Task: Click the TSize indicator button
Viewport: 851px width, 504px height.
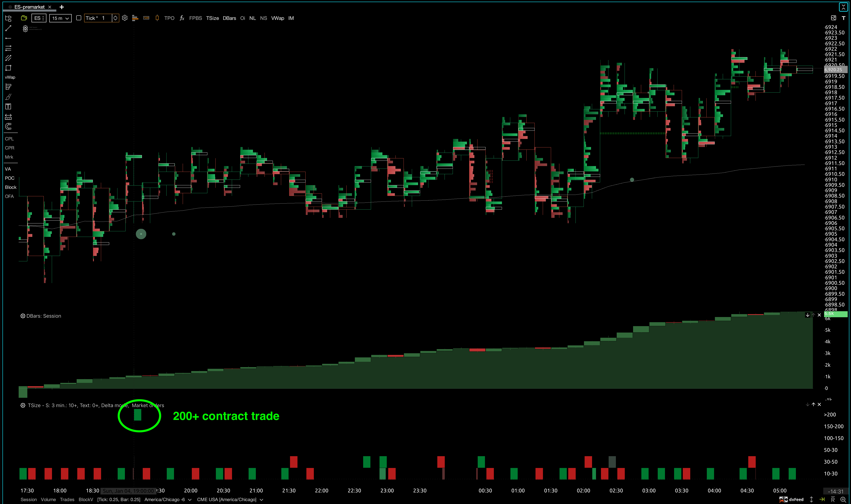Action: 212,18
